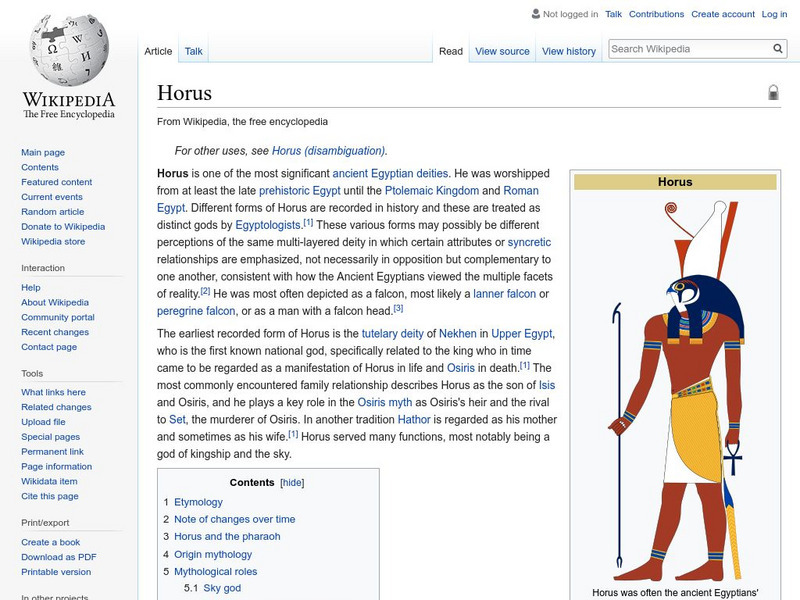Open the Wikidata item link

49,481
